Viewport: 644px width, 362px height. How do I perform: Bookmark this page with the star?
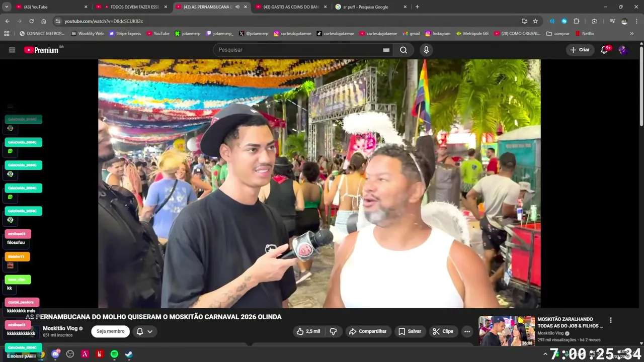[535, 21]
